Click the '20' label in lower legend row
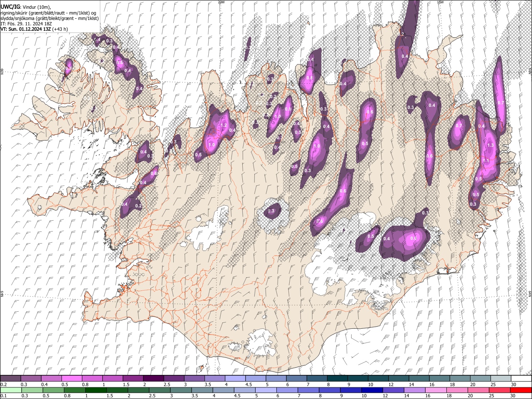532x399 pixels. (470, 396)
